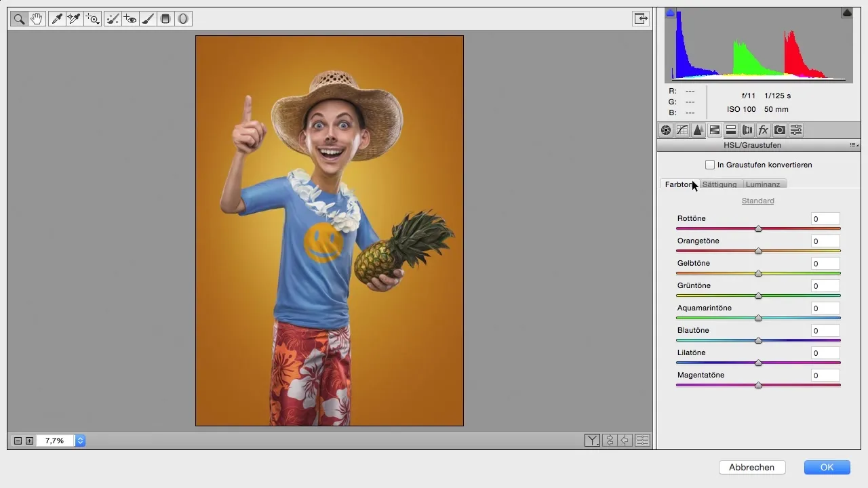Select the Hand tool

tap(37, 19)
